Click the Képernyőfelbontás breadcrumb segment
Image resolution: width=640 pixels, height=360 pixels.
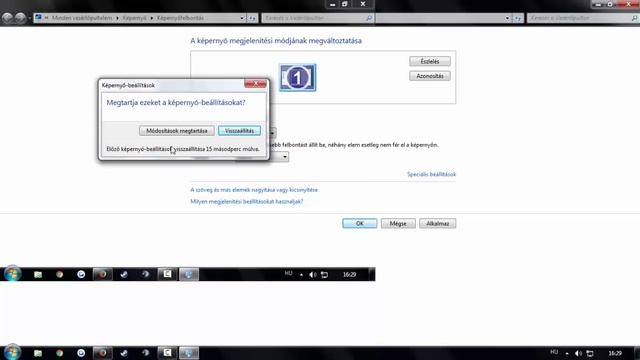tap(180, 18)
